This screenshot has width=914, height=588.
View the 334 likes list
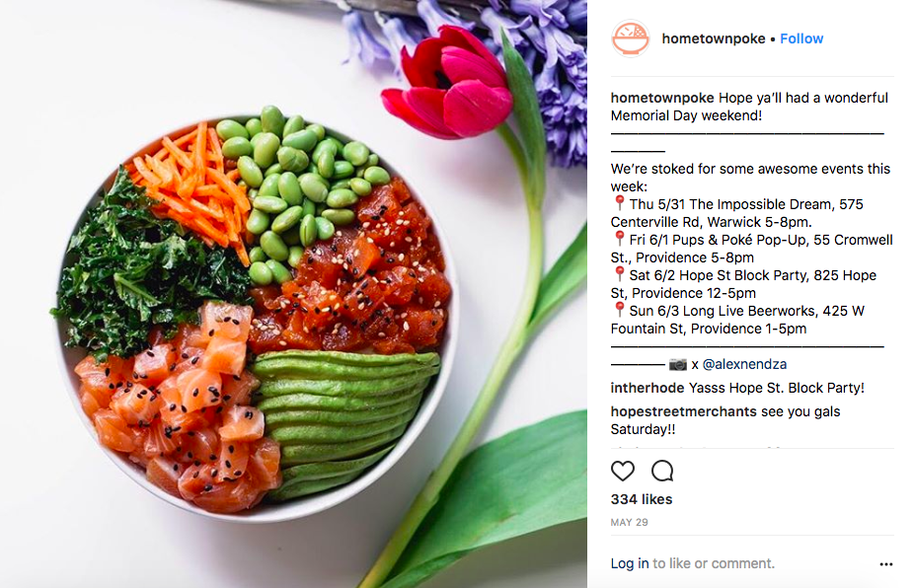642,499
